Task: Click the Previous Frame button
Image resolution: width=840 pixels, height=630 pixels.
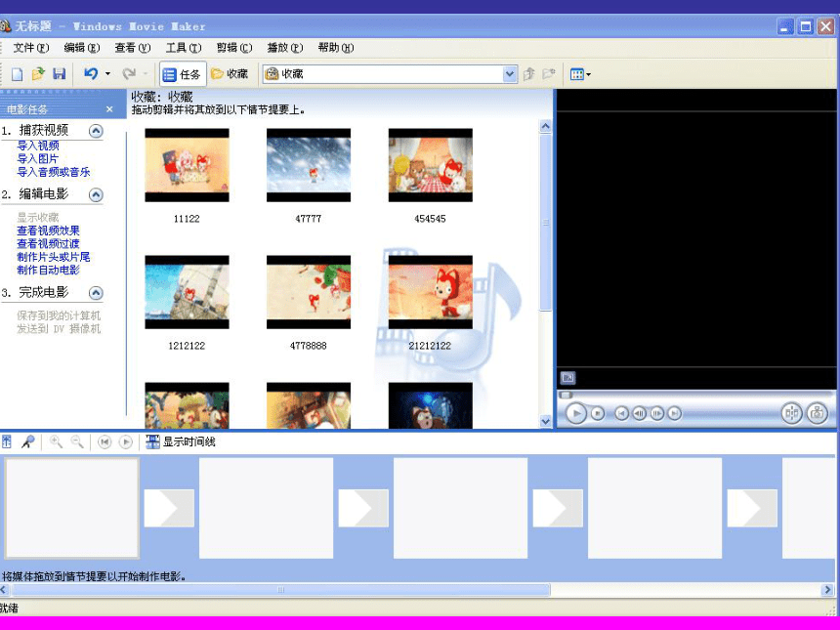Action: coord(639,413)
